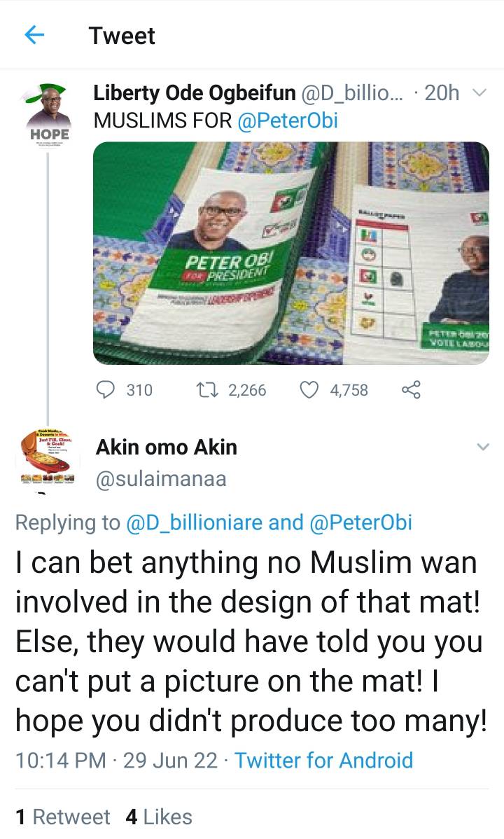Open the Peter Obi mat photo
This screenshot has height=839, width=504.
(290, 253)
